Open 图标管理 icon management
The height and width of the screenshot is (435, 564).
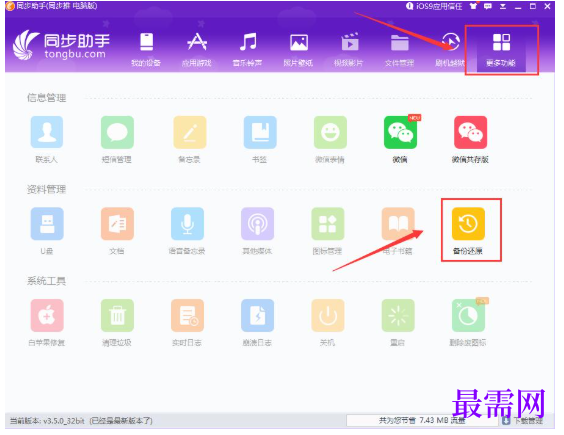[328, 223]
